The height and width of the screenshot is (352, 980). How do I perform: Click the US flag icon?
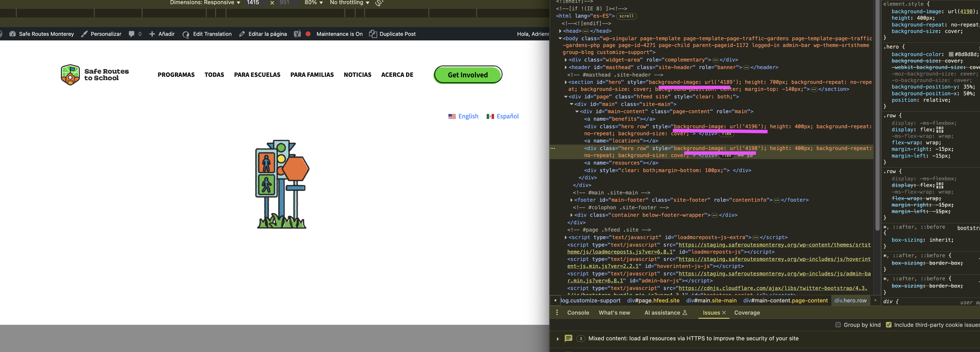[x=452, y=117]
